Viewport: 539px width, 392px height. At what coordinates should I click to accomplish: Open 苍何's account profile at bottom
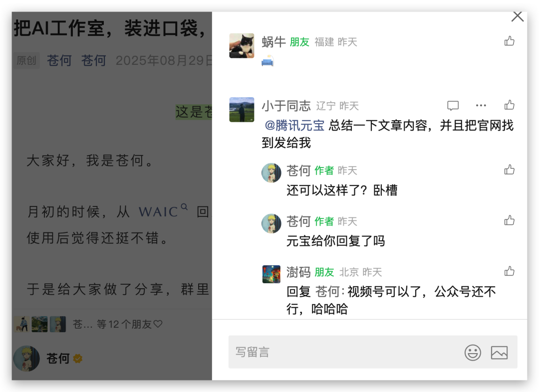[x=48, y=358]
